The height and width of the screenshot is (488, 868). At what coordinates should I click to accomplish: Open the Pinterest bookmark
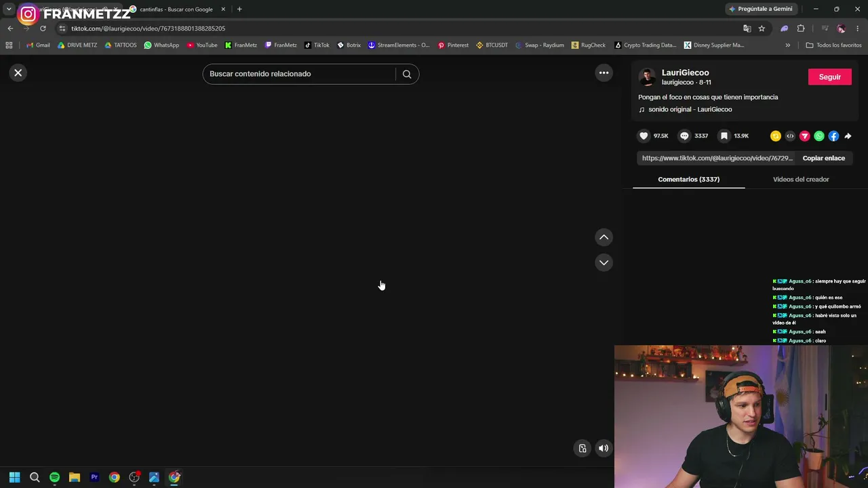click(453, 45)
